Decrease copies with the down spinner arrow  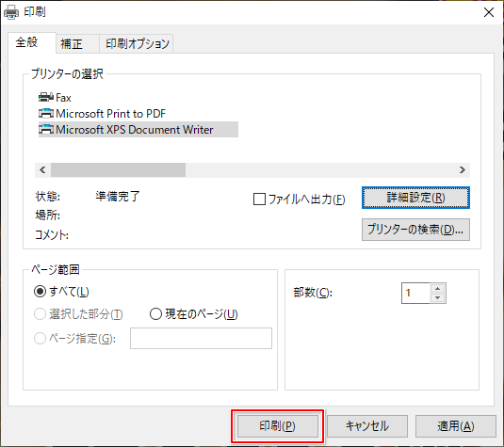coord(437,298)
